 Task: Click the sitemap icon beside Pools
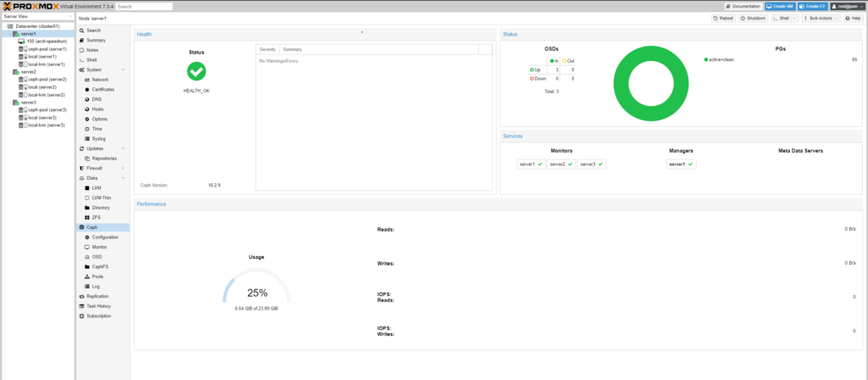pyautogui.click(x=87, y=277)
